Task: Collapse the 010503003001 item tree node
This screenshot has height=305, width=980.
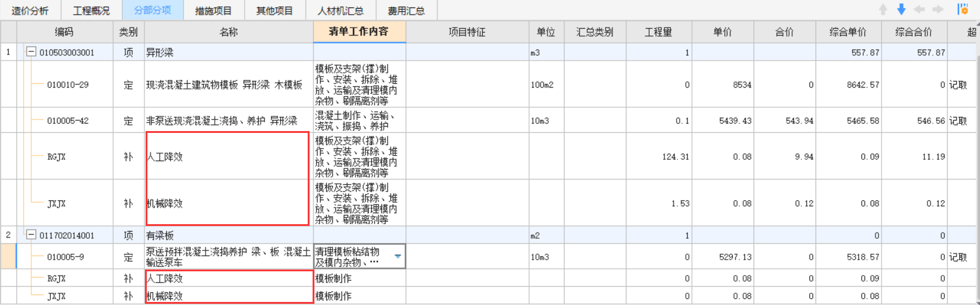Action: coord(31,52)
